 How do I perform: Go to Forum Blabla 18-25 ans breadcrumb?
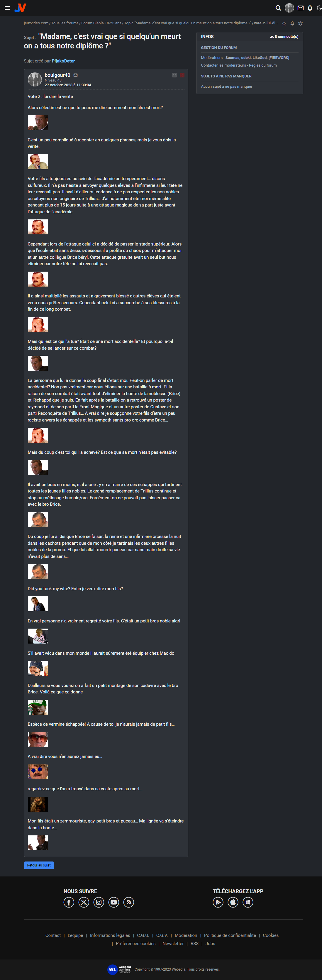click(x=101, y=23)
